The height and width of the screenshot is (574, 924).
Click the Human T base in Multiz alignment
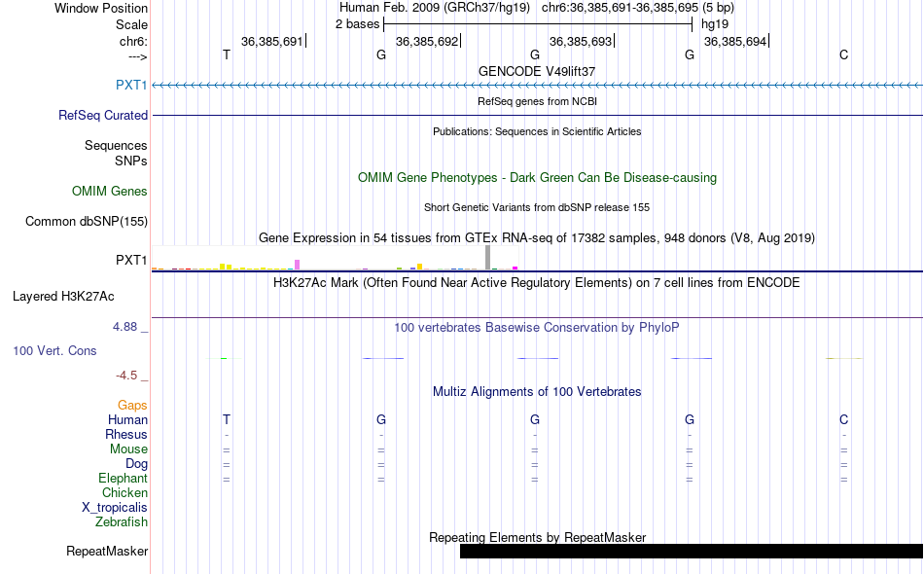[227, 419]
